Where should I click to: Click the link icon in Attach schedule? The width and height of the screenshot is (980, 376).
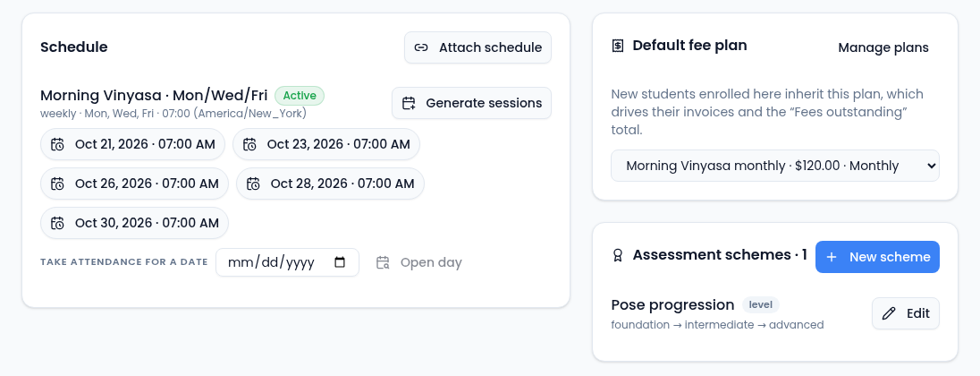pos(421,47)
